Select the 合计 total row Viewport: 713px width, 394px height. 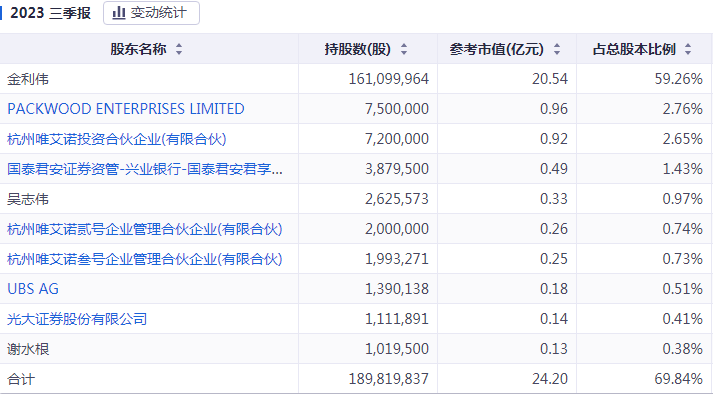pyautogui.click(x=356, y=379)
